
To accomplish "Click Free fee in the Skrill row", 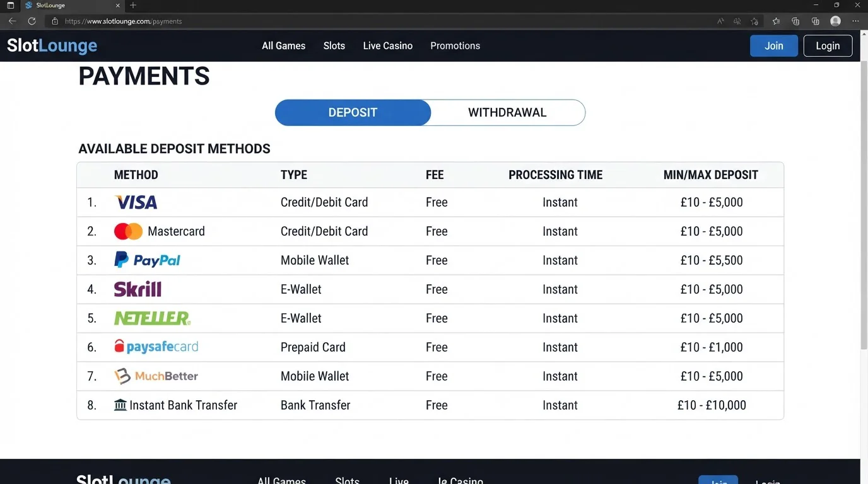I will pos(437,289).
